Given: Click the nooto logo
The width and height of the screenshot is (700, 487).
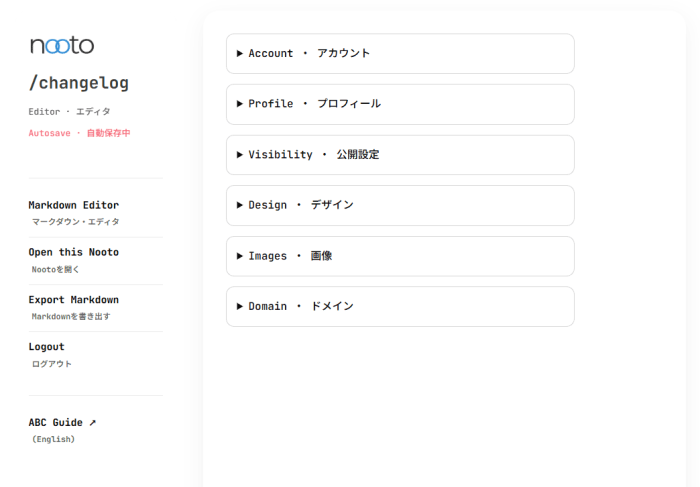Looking at the screenshot, I should tap(62, 45).
